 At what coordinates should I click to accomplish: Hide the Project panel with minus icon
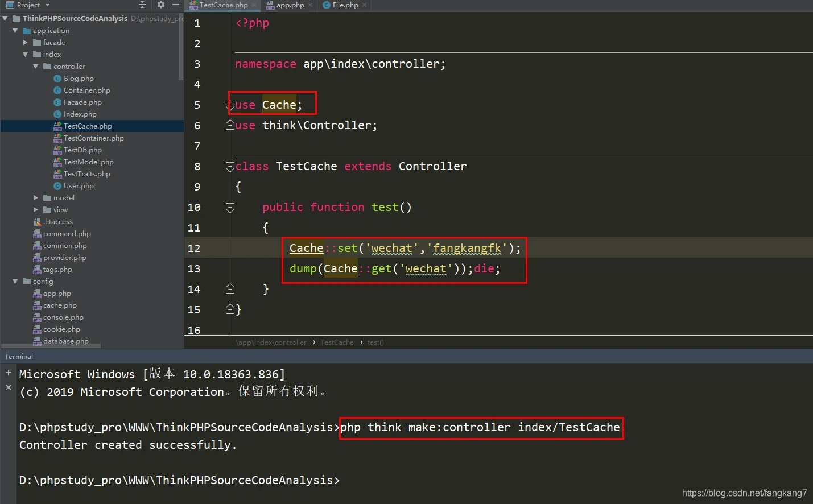click(176, 5)
